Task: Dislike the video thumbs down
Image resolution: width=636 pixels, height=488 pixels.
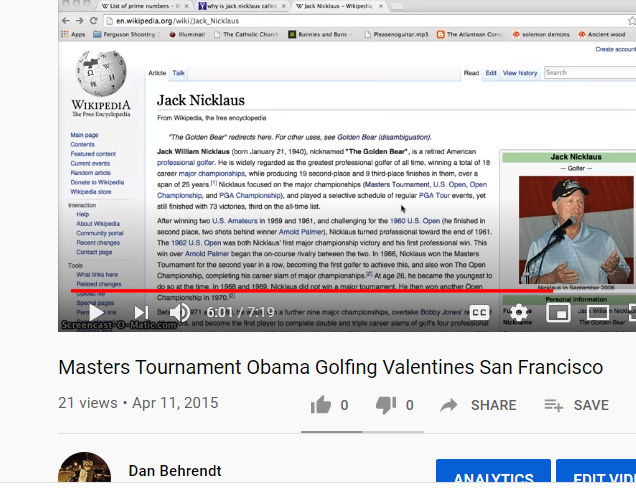Action: pos(386,405)
